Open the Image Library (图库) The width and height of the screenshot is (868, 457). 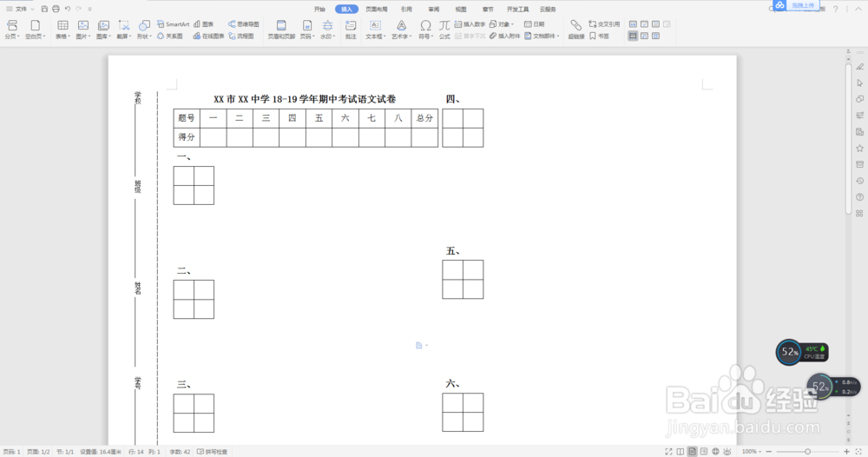click(103, 30)
